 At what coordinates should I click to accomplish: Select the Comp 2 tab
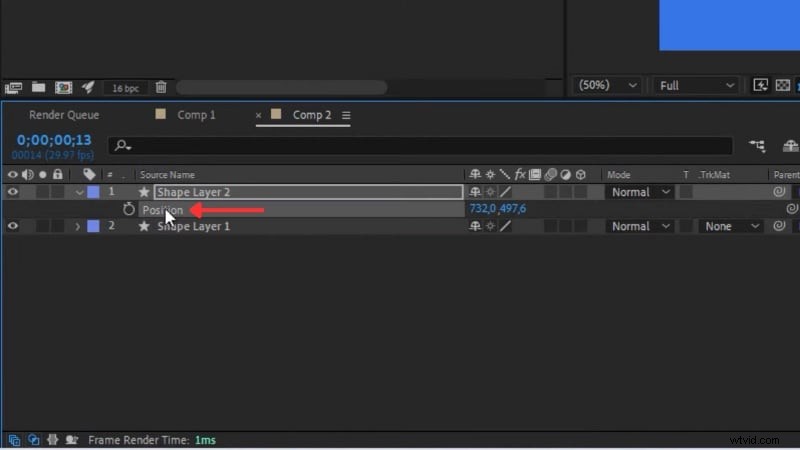312,115
